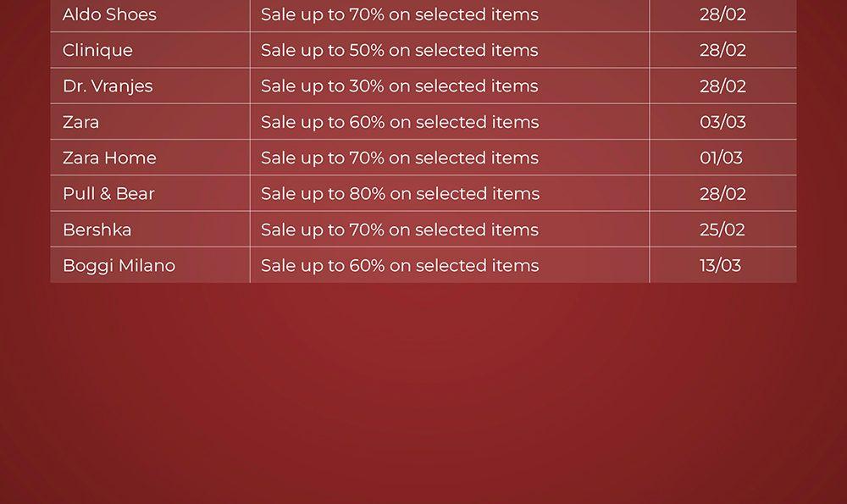Select the 13/03 date for Boggi Milano
Screen dimensions: 847x504
[720, 265]
